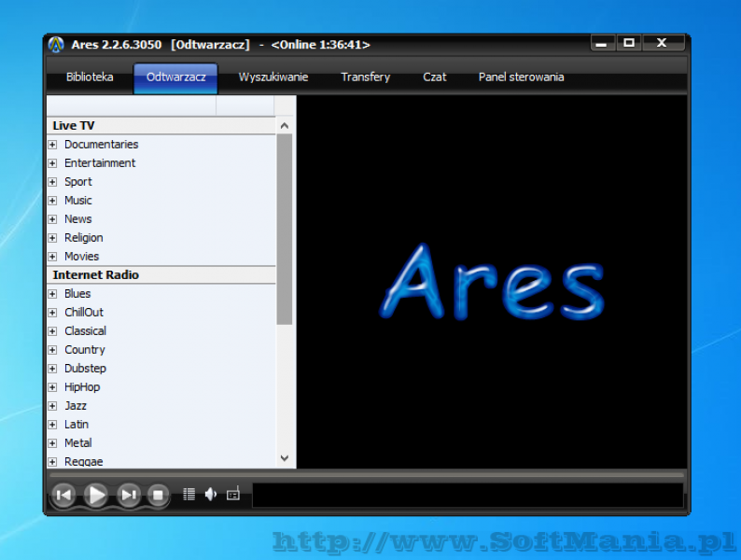Expand the Dubstep radio genre
The width and height of the screenshot is (741, 560).
[x=52, y=369]
